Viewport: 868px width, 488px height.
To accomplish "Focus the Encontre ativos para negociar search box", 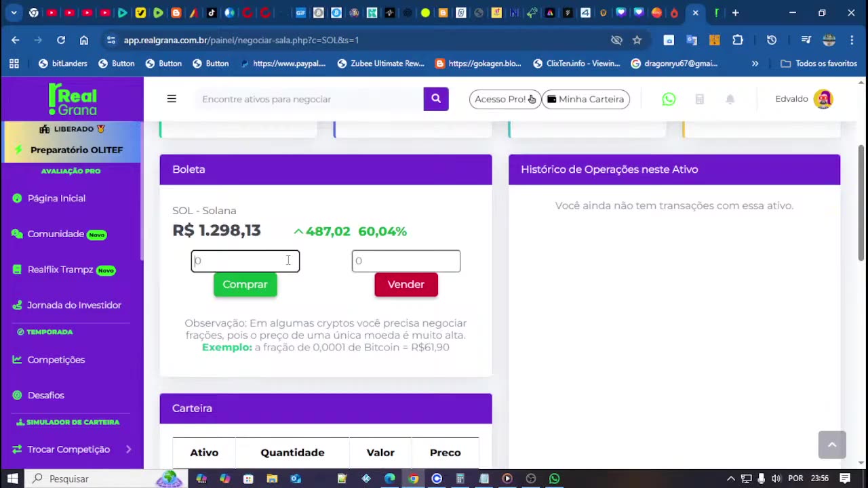I will coord(309,99).
